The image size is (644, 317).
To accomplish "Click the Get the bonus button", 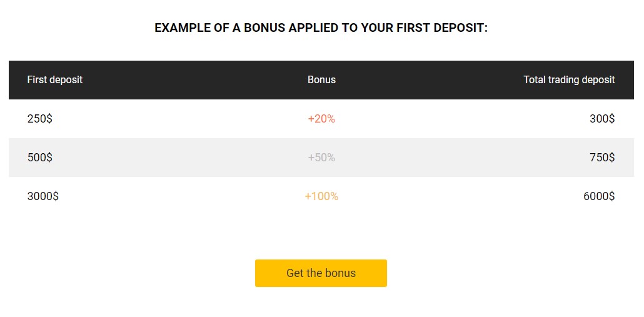I will pos(321,273).
